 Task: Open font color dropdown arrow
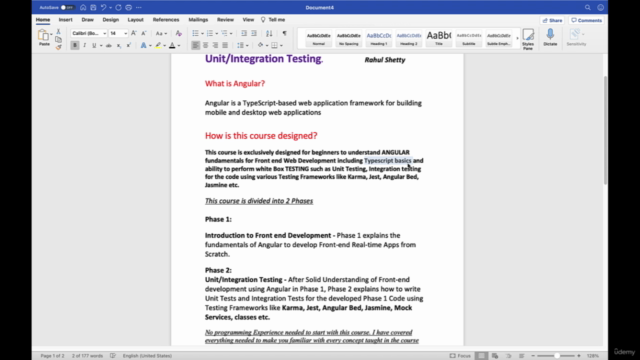pos(179,46)
